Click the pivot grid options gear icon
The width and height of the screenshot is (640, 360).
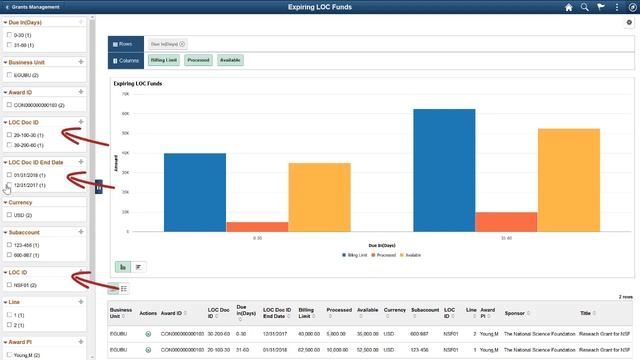[x=629, y=22]
